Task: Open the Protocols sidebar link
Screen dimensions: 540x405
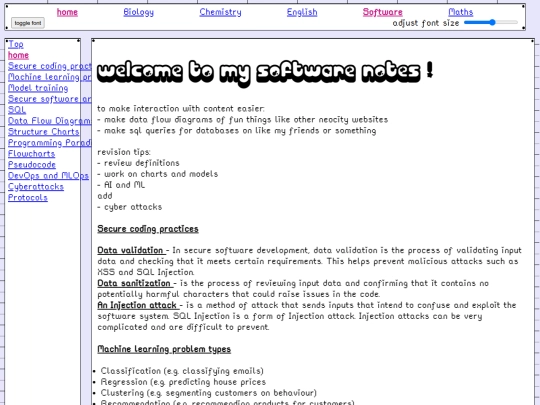Action: 28,198
